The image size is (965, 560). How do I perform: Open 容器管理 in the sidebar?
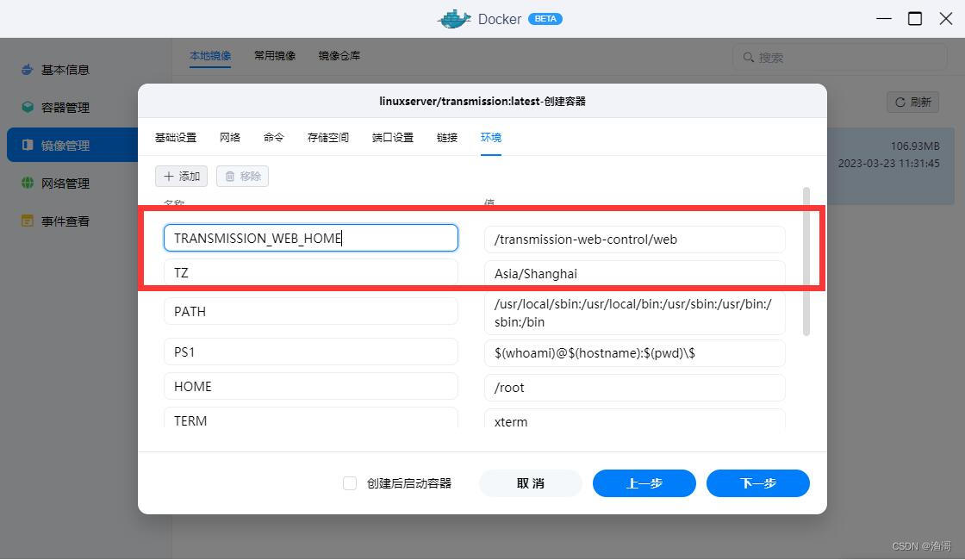tap(65, 108)
